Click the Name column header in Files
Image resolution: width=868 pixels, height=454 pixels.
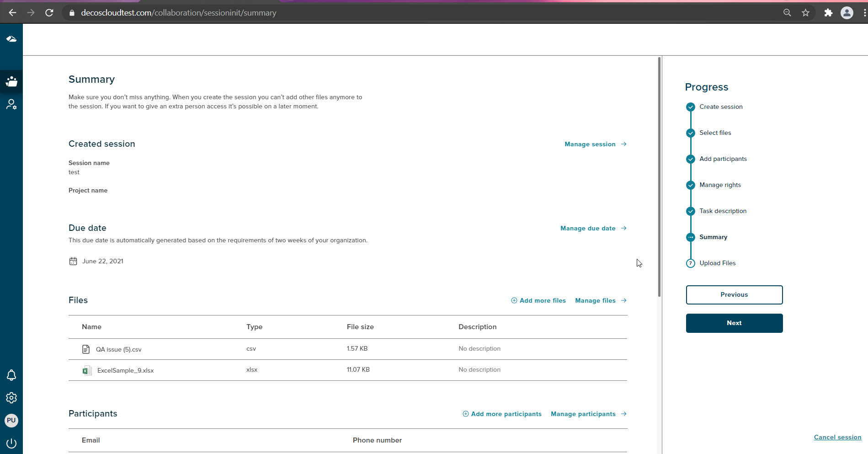coord(91,327)
